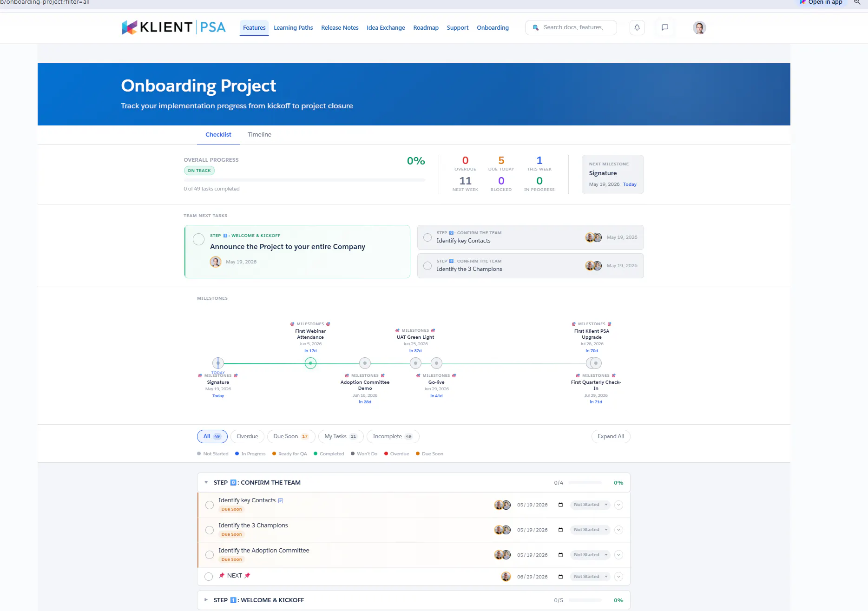Click assignee avatars on Adoption Committee row
Image resolution: width=868 pixels, height=611 pixels.
click(502, 555)
